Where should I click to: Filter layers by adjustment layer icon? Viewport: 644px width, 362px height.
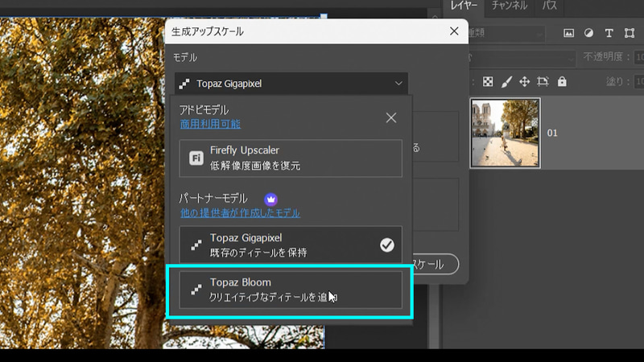(x=588, y=33)
